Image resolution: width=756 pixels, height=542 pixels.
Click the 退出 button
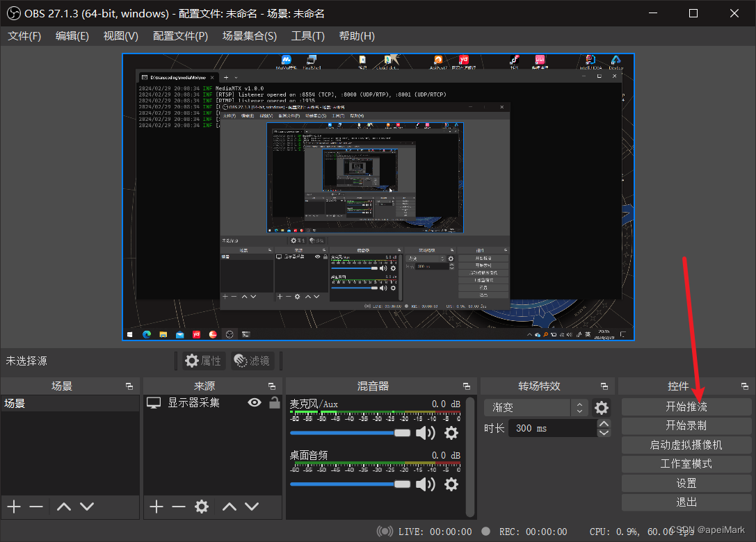point(686,502)
